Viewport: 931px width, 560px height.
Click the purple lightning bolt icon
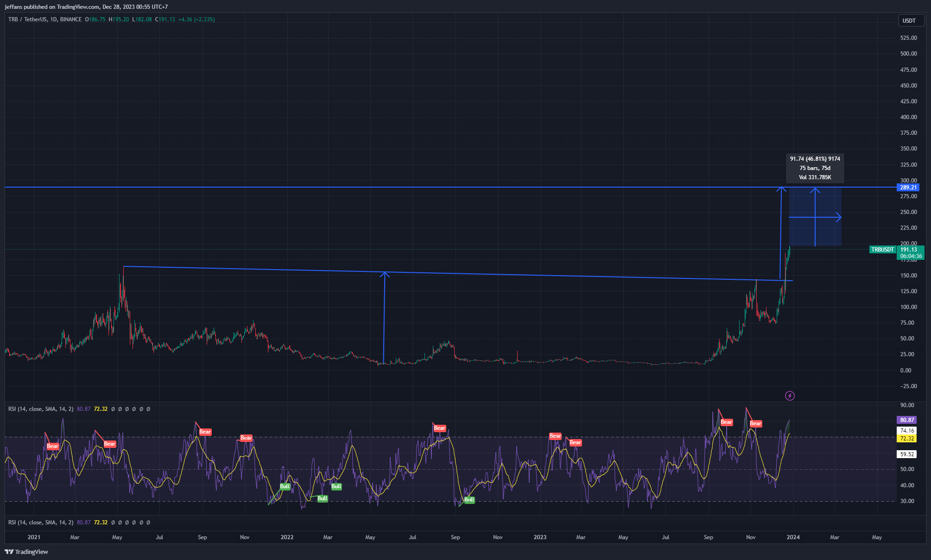[x=790, y=396]
